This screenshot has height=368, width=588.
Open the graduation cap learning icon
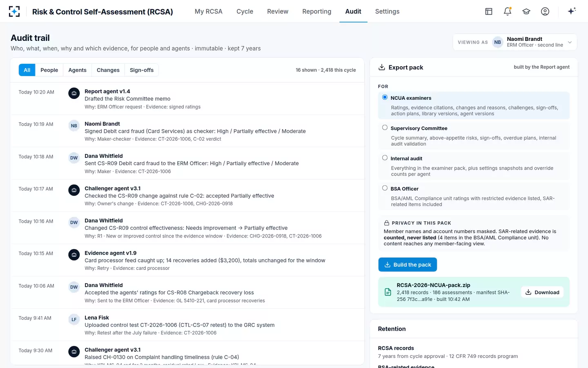click(x=526, y=11)
